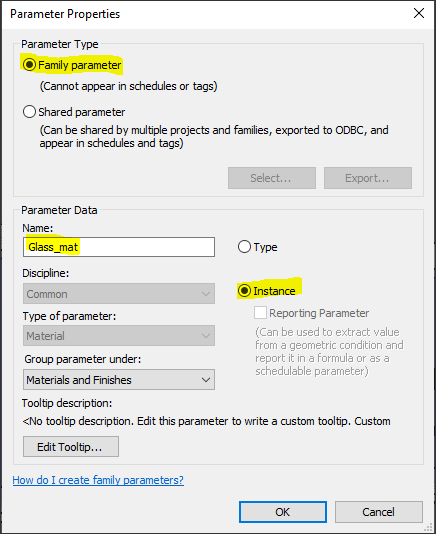This screenshot has width=436, height=534.
Task: Click the Name field containing Glass_mat
Action: click(x=119, y=247)
